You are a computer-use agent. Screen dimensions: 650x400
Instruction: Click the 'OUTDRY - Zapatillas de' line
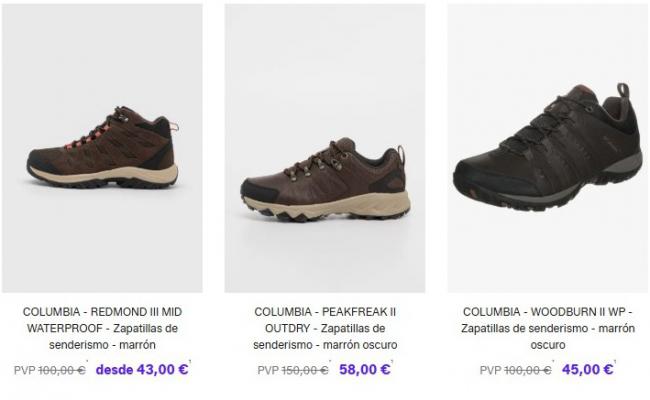(x=325, y=328)
